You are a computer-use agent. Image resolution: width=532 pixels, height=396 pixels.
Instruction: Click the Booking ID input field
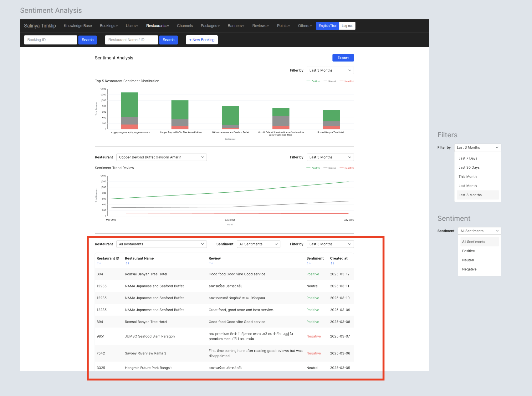pyautogui.click(x=50, y=40)
